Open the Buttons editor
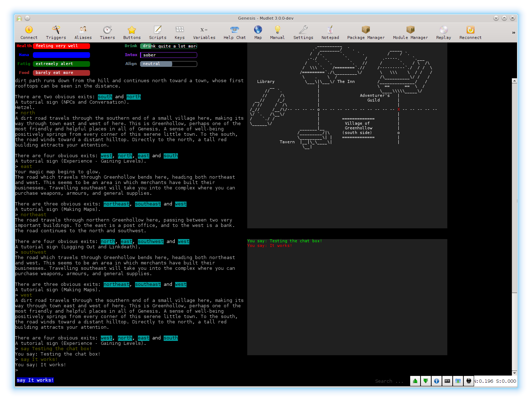532x402 pixels. point(132,33)
